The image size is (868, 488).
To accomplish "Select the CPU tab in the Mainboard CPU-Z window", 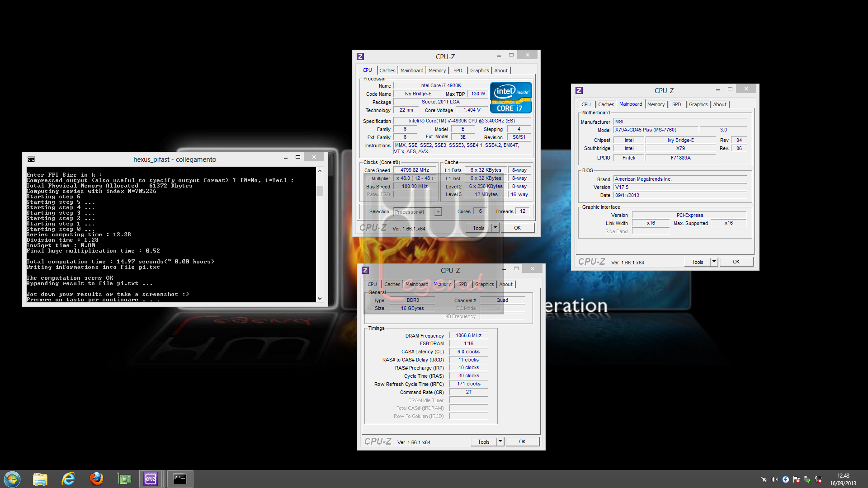I will [x=586, y=104].
